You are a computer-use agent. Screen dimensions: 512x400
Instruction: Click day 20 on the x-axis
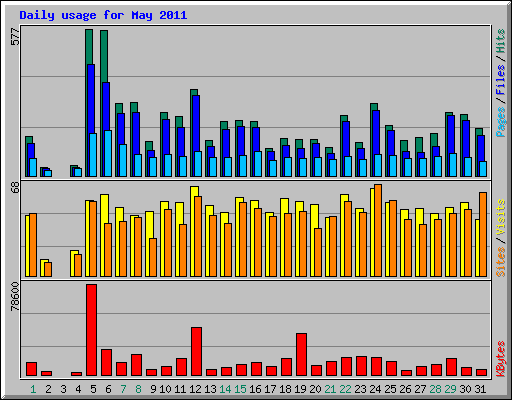click(x=315, y=389)
